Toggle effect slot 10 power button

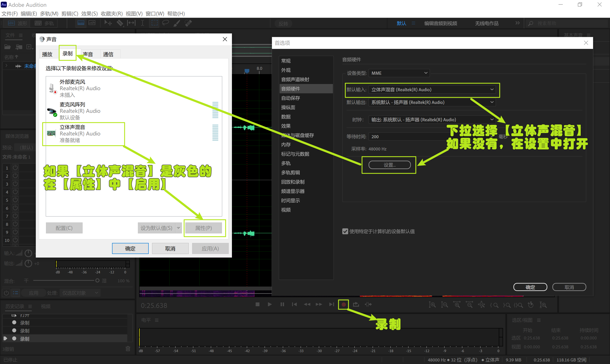pyautogui.click(x=15, y=240)
